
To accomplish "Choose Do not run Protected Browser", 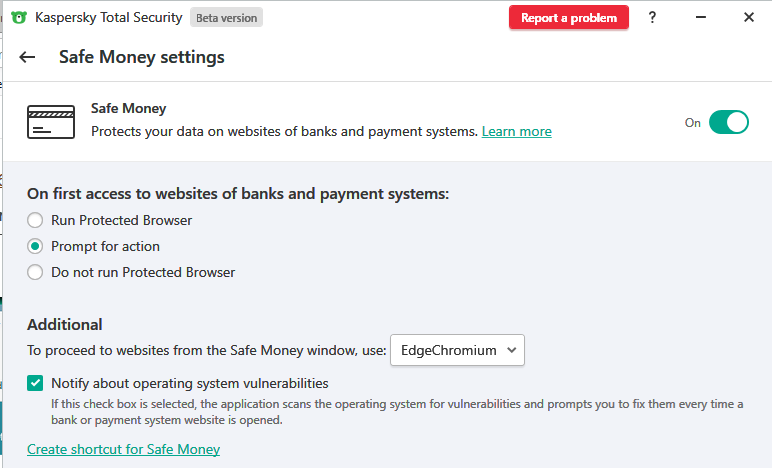I will click(36, 272).
